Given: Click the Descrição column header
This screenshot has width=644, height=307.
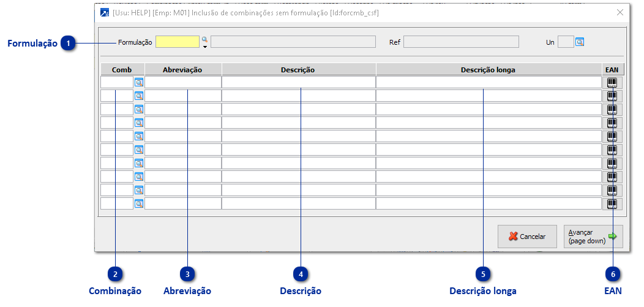Looking at the screenshot, I should coord(299,69).
